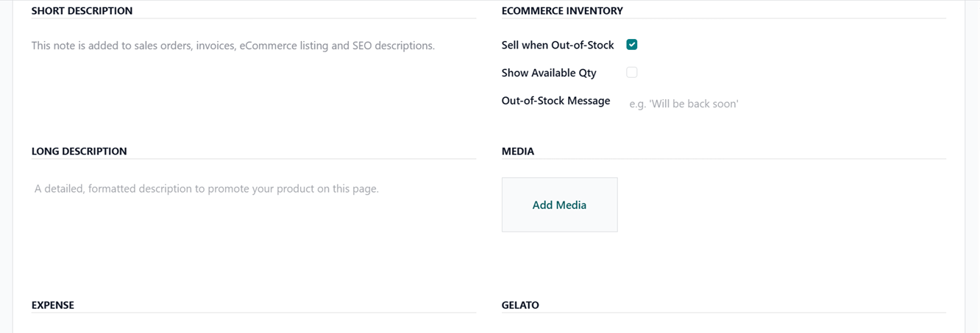Select the MEDIA section heading
This screenshot has width=980, height=333.
point(518,151)
